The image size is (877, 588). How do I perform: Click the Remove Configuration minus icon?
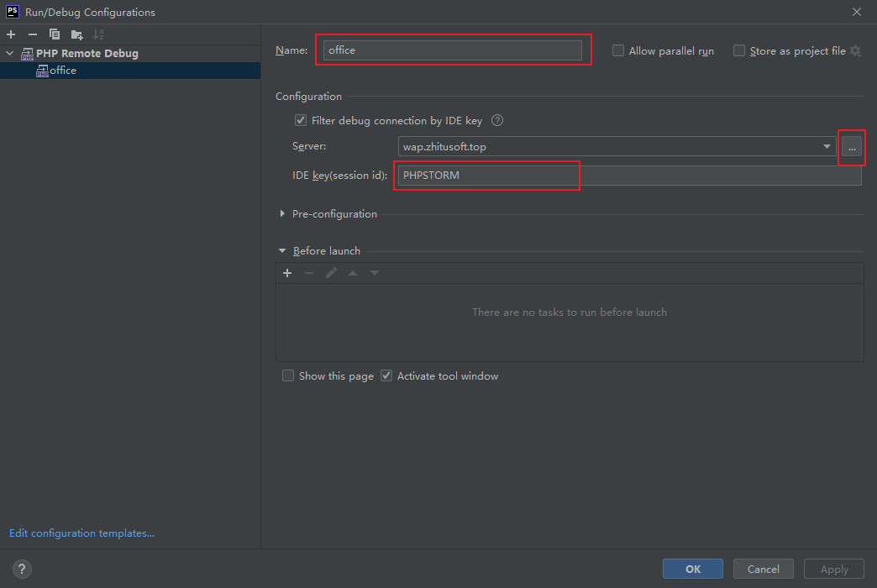tap(33, 34)
